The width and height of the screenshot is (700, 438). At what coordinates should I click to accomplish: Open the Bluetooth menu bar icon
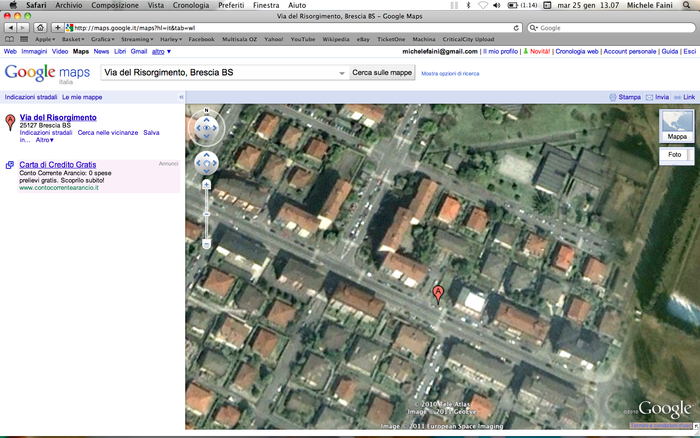coord(468,5)
